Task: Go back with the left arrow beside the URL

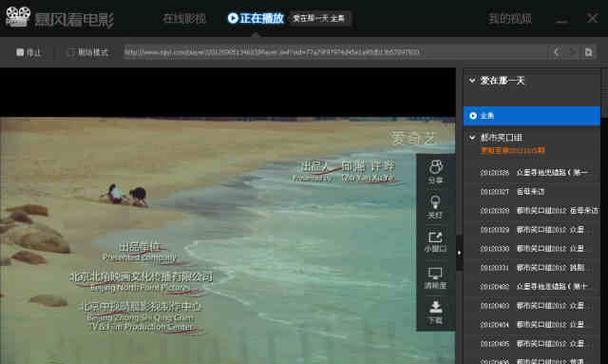Action: [x=557, y=52]
